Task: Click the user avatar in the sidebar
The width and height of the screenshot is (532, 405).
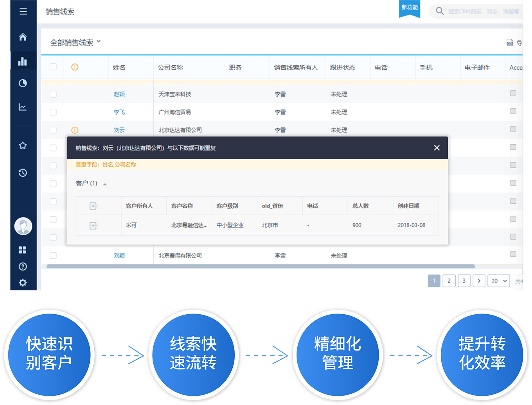Action: [23, 226]
